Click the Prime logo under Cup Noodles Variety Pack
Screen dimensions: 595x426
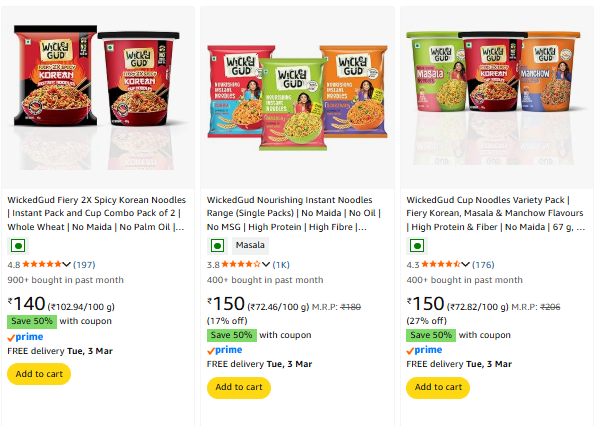424,350
